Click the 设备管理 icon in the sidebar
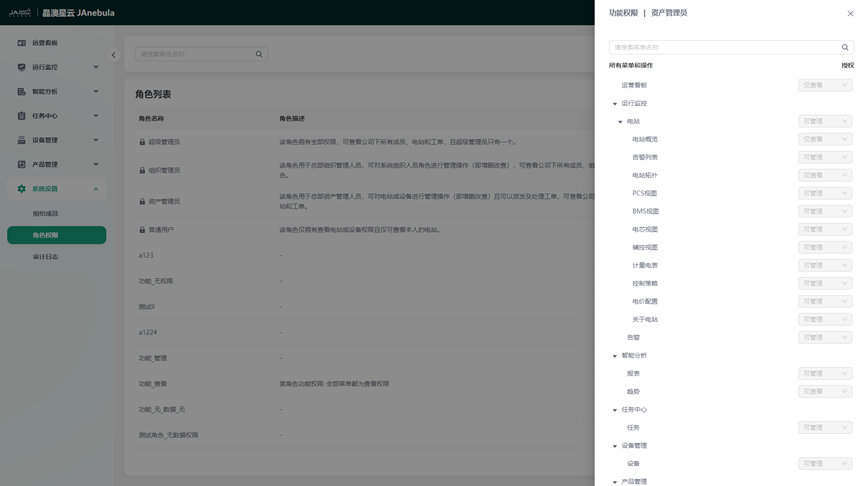This screenshot has width=865, height=486. 21,140
